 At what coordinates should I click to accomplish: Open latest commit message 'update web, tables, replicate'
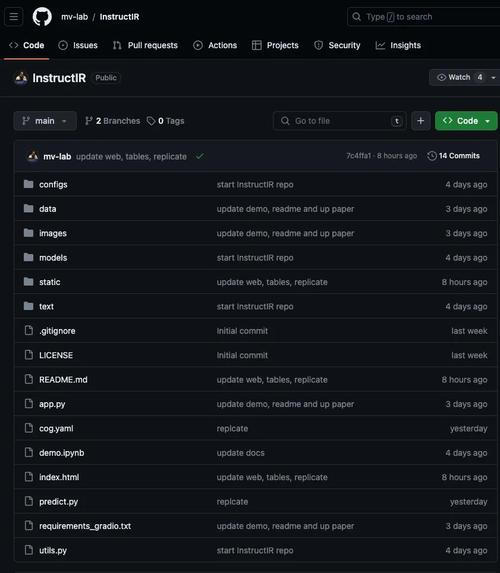pos(131,156)
